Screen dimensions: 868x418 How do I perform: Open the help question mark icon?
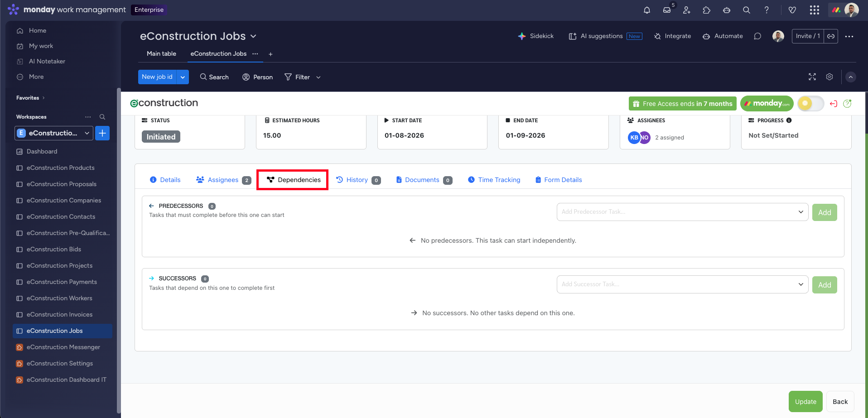click(767, 10)
